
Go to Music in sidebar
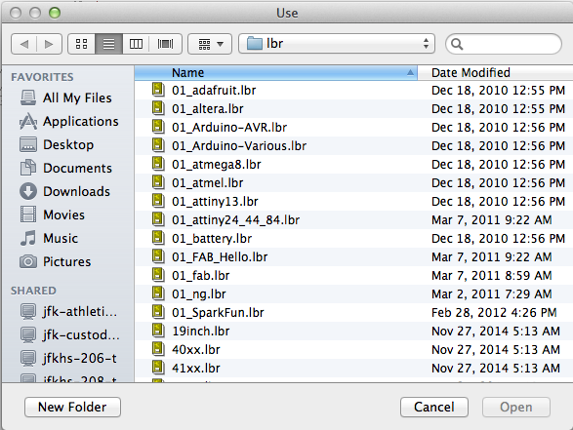(x=49, y=238)
